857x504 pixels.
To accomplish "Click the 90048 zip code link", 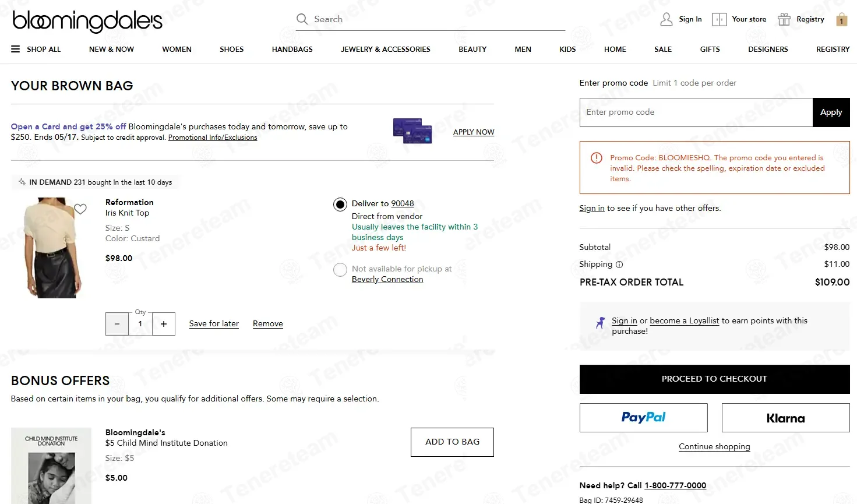I will pyautogui.click(x=403, y=203).
